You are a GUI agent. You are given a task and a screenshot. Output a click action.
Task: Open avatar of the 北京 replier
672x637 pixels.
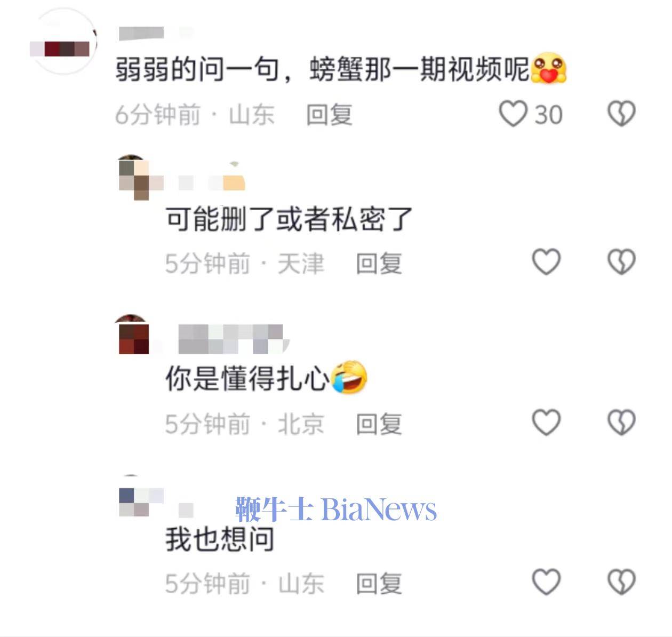point(132,335)
